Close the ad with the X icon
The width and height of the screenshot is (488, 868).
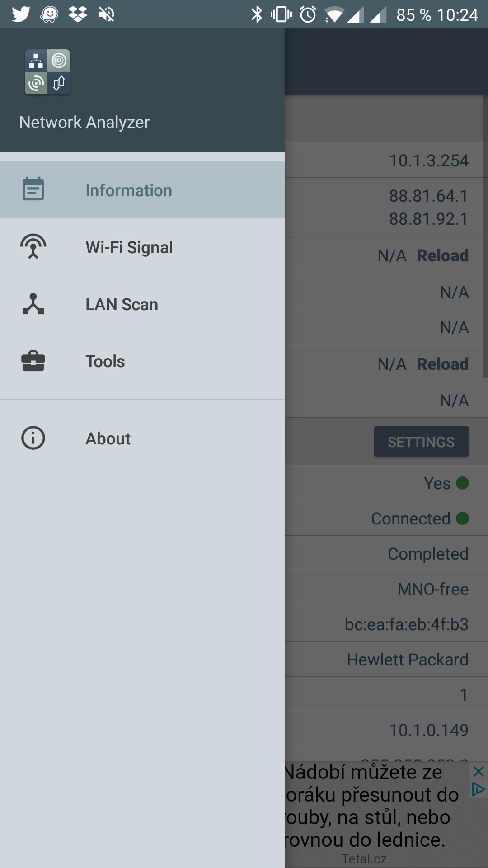coord(478,771)
